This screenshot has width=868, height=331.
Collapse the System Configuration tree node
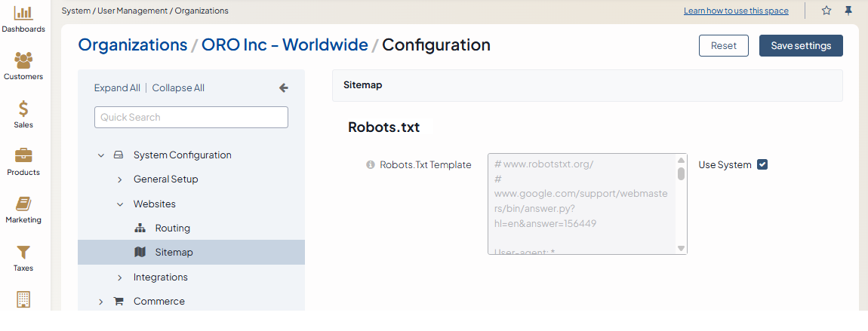pyautogui.click(x=101, y=155)
